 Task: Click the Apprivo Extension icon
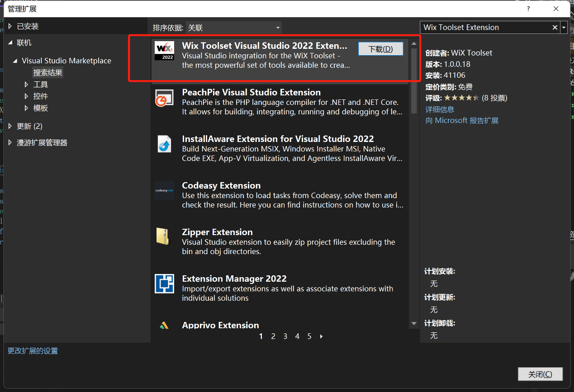[x=164, y=325]
